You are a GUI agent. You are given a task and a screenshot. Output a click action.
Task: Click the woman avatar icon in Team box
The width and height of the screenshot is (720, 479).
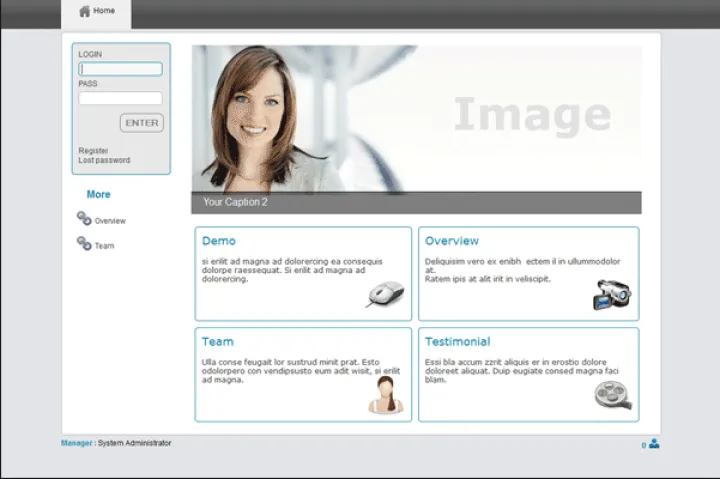pos(386,395)
